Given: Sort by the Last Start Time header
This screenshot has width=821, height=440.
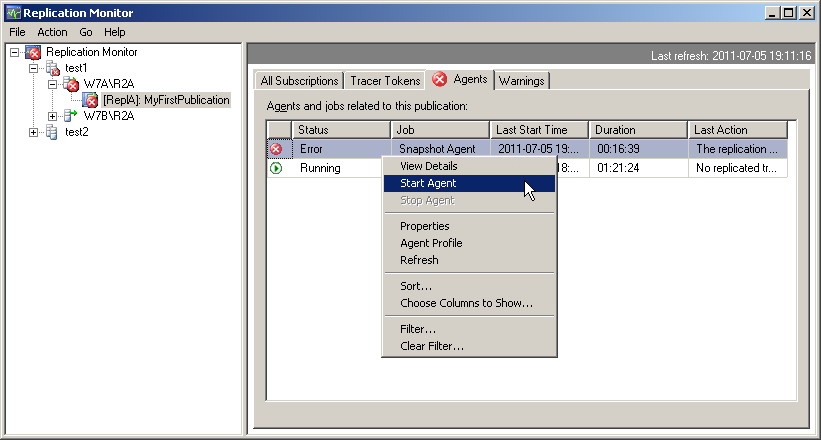Looking at the screenshot, I should tap(539, 130).
